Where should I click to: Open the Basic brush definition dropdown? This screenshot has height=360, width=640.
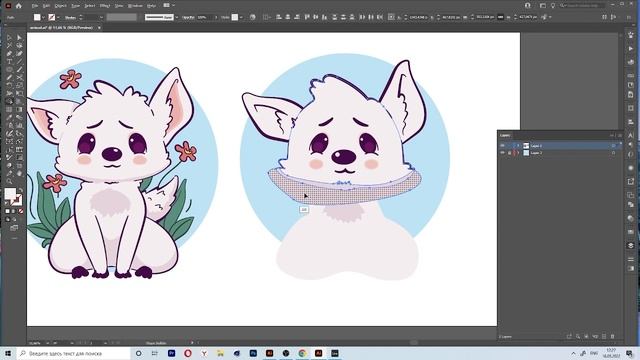(176, 18)
